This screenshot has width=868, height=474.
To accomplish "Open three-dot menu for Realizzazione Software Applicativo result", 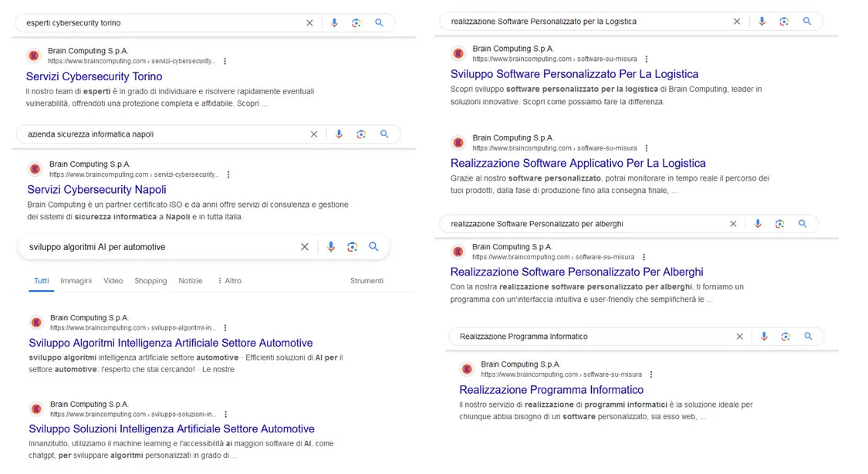I will (646, 148).
